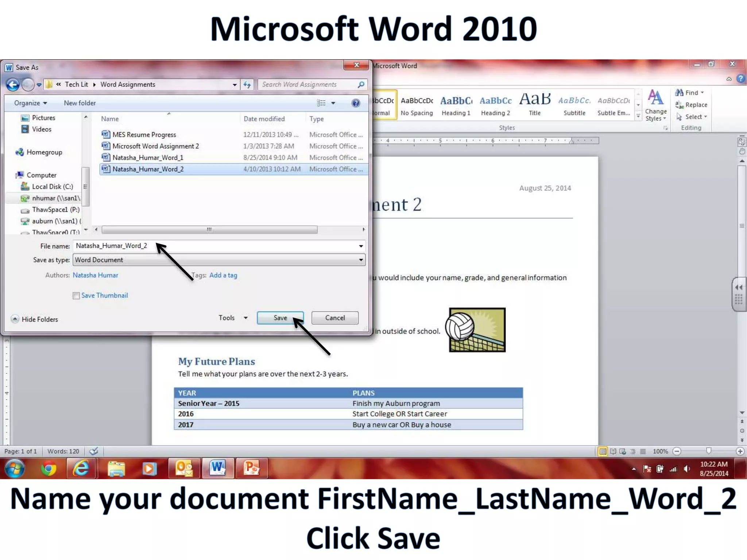Apply the Title style
747x560 pixels.
535,105
